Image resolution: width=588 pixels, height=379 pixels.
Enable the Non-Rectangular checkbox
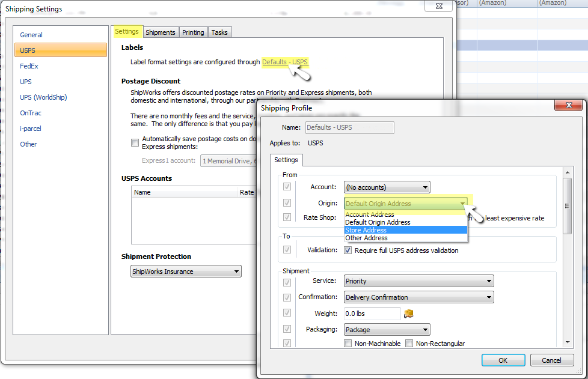tap(409, 343)
